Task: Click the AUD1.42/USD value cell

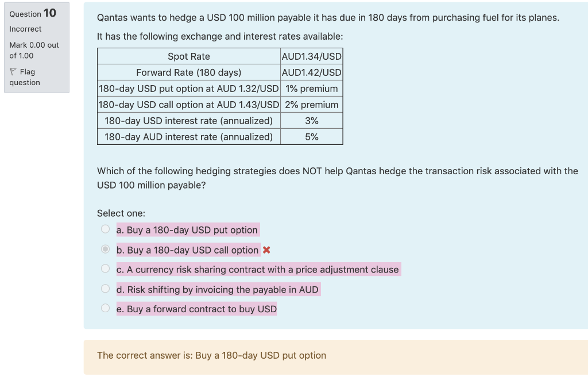Action: point(311,72)
